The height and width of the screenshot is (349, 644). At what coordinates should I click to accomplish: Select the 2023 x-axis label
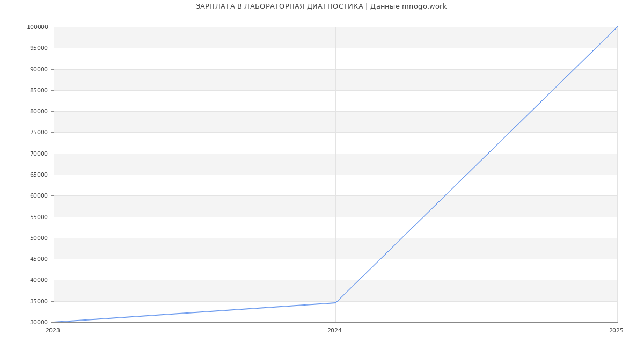point(53,331)
